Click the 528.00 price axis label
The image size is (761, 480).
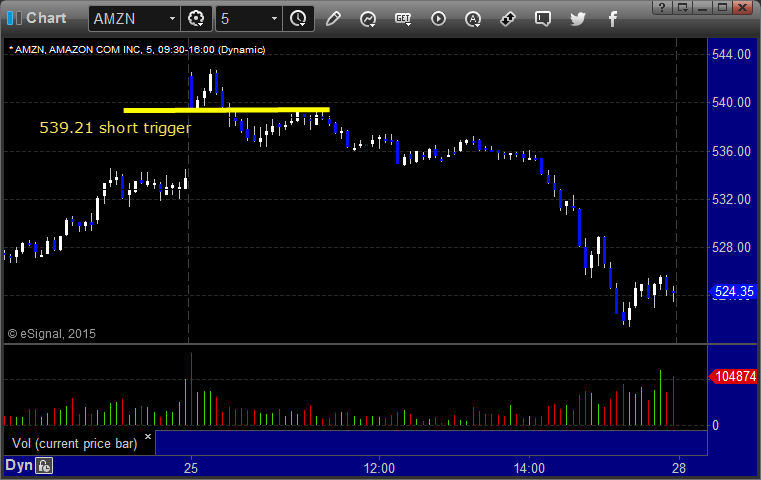click(x=731, y=248)
